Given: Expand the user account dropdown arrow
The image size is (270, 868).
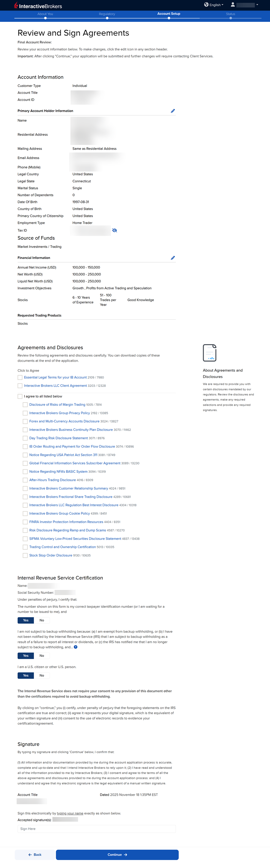Looking at the screenshot, I should click(x=257, y=5).
